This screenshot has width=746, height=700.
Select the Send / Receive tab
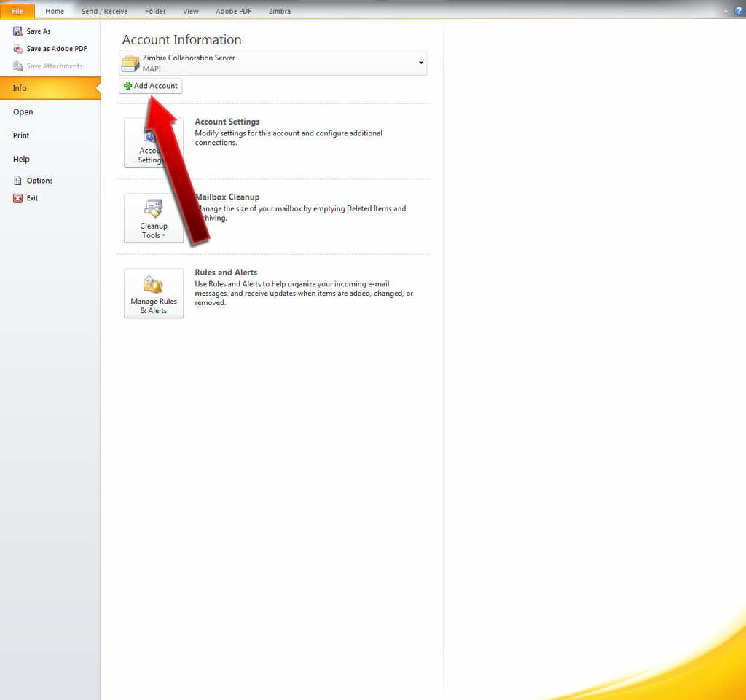coord(104,11)
